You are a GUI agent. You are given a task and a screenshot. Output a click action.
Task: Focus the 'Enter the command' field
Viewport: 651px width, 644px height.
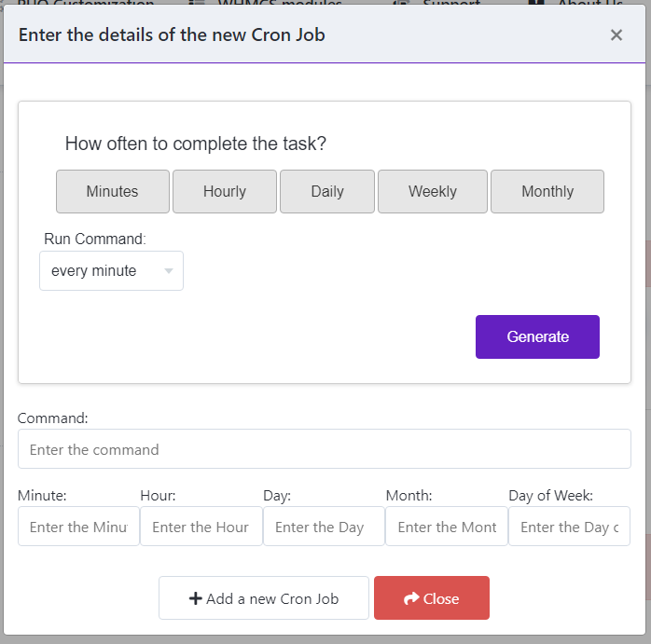[x=325, y=449]
